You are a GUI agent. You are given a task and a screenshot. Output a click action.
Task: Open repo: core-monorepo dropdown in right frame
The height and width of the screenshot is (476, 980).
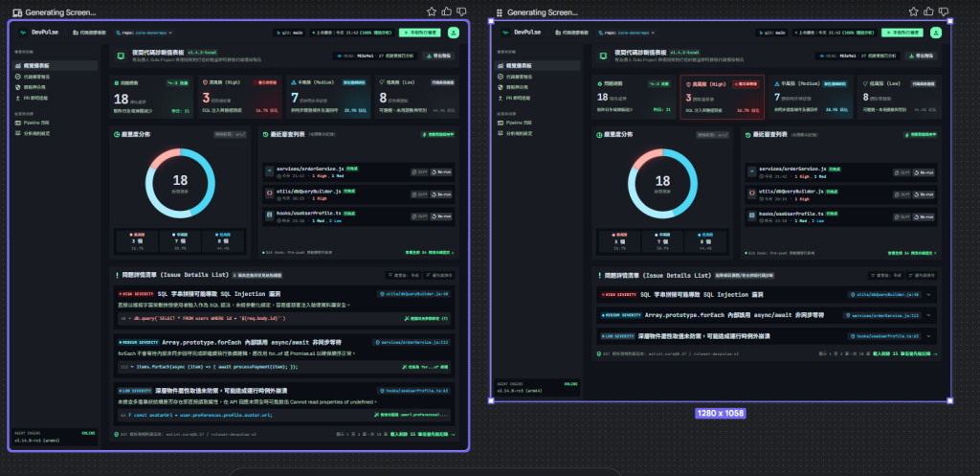point(627,32)
